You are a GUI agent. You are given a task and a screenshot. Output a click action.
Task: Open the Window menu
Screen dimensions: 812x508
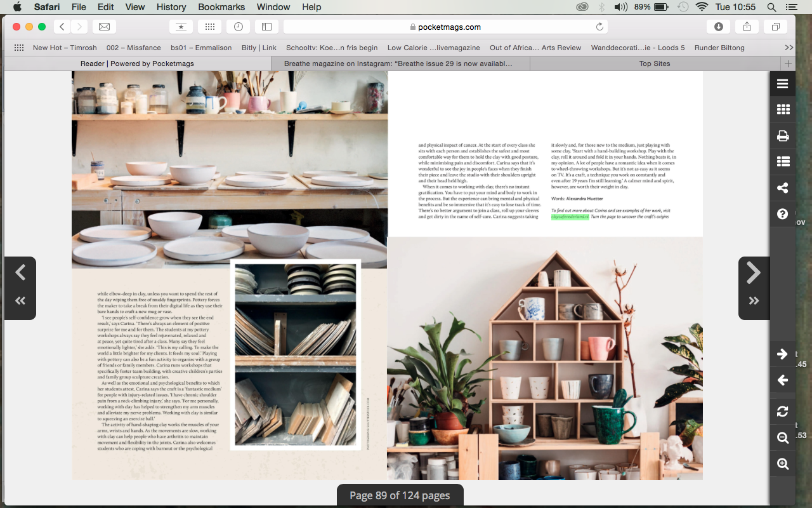pos(273,7)
